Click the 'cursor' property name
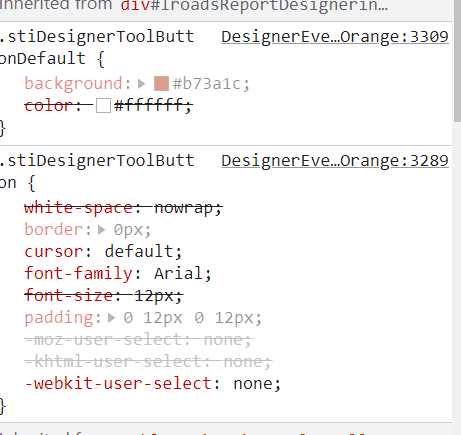461x435 pixels. pyautogui.click(x=54, y=252)
